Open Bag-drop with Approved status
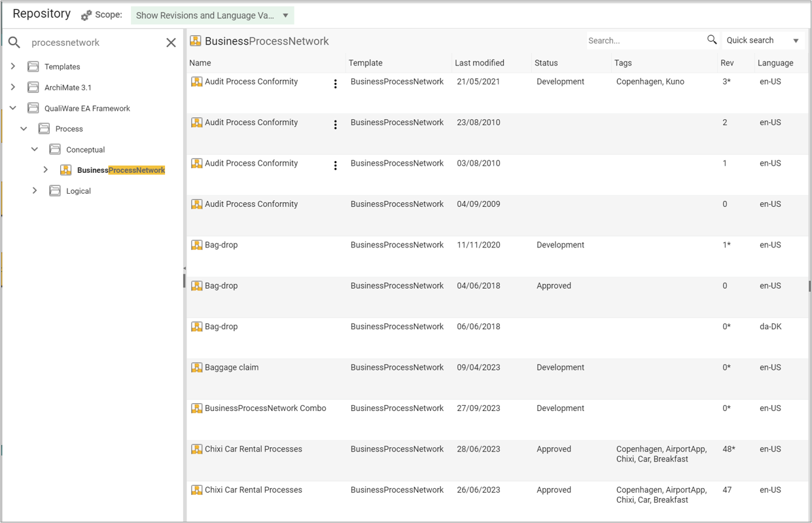This screenshot has width=812, height=523. (x=221, y=286)
